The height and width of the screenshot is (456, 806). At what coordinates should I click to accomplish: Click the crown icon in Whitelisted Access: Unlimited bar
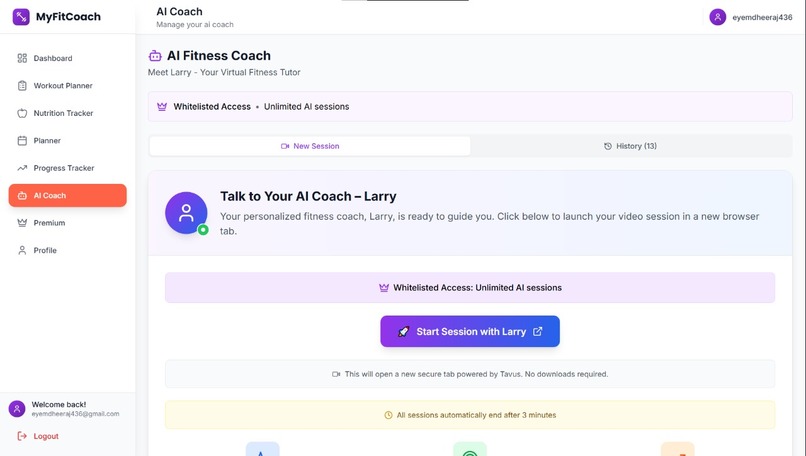tap(384, 288)
